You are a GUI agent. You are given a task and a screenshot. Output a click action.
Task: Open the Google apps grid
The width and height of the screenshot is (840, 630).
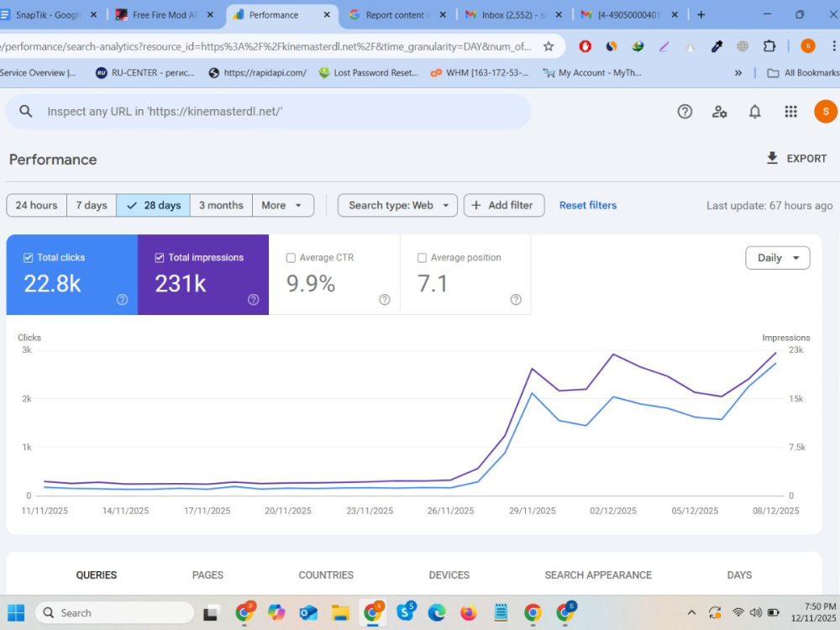pos(790,112)
